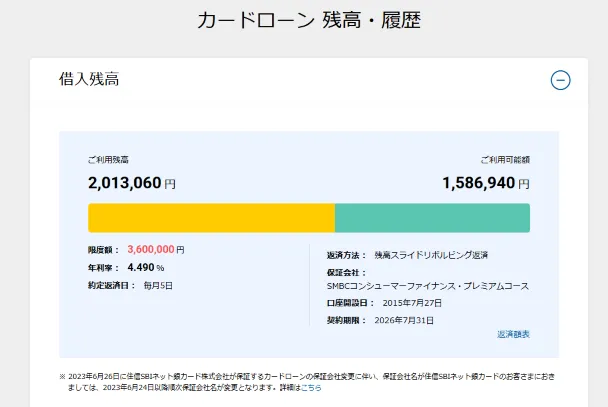Click the yellow used-balance portion of the bar
This screenshot has width=608, height=407.
tap(211, 218)
